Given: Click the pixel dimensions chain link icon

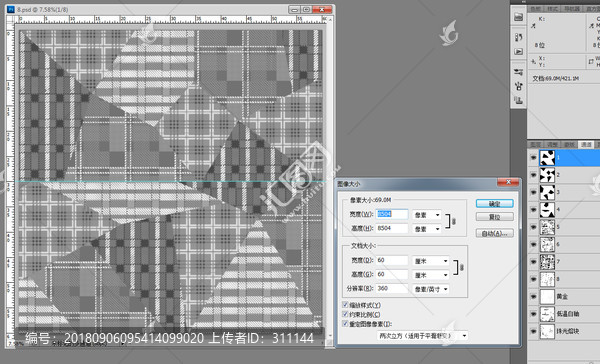Looking at the screenshot, I should [454, 221].
